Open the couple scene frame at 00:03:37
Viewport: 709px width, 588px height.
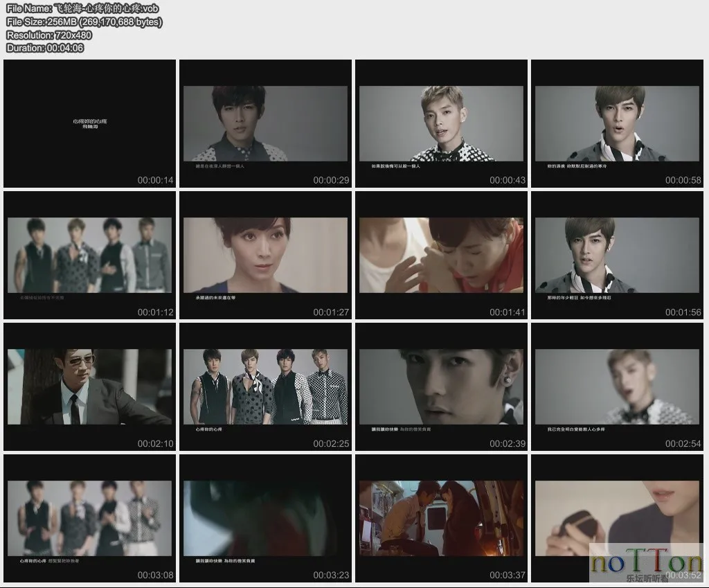(441, 518)
